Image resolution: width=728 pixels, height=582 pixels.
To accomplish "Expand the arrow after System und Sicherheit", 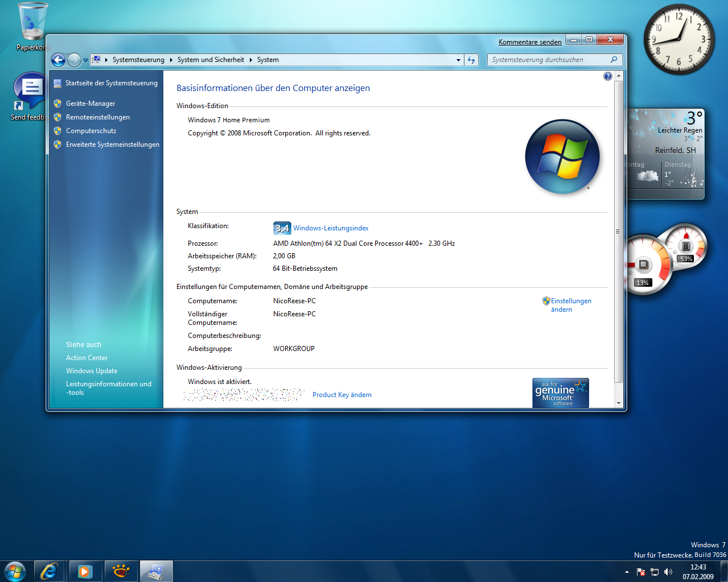I will 250,60.
